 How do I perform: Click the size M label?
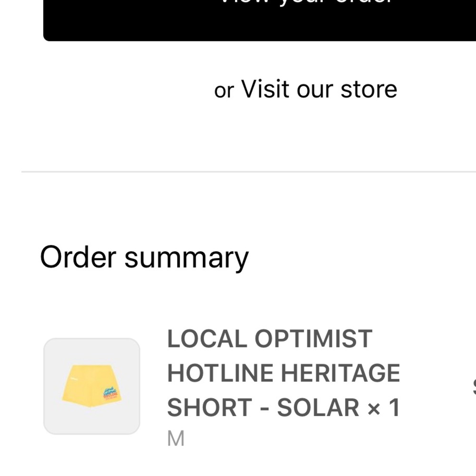[x=176, y=438]
